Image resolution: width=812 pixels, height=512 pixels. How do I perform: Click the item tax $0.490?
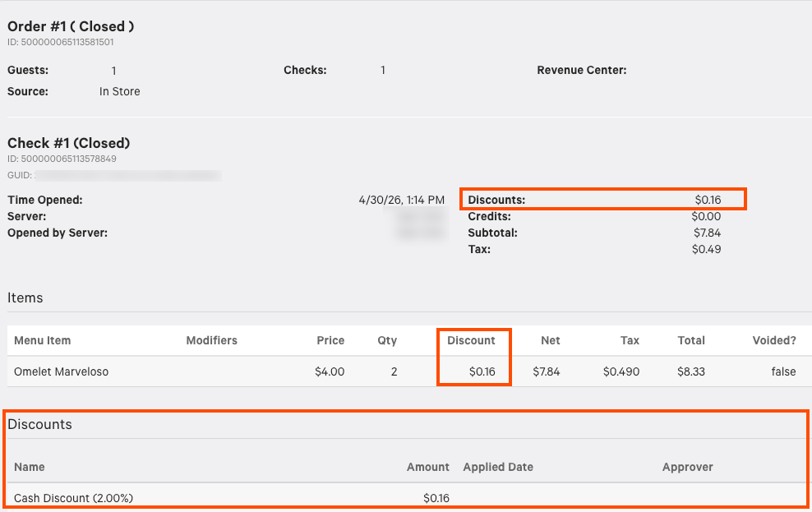coord(621,371)
